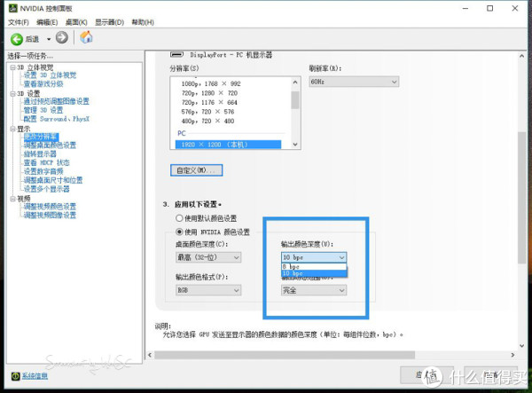Select 更改分辨率 in the tree
The height and width of the screenshot is (393, 532).
tap(41, 137)
